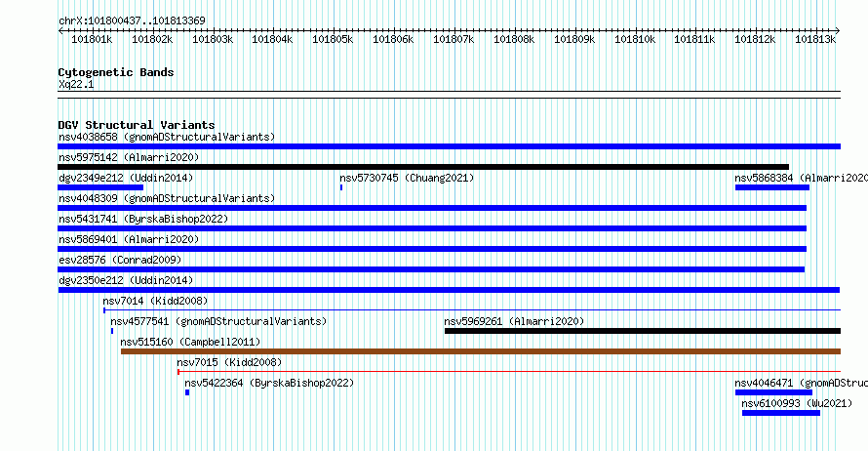Select the blue bar under nsv4046471
868x451 pixels.
tap(773, 392)
